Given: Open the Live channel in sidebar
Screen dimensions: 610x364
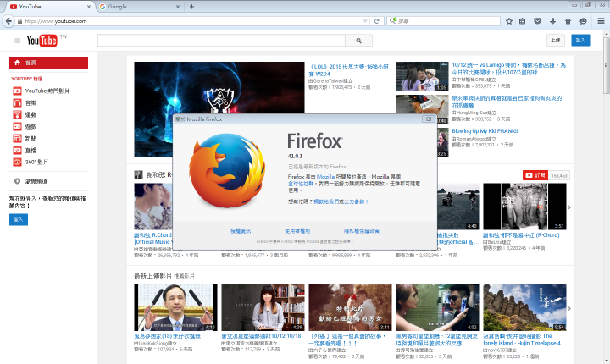Looking at the screenshot, I should (30, 150).
